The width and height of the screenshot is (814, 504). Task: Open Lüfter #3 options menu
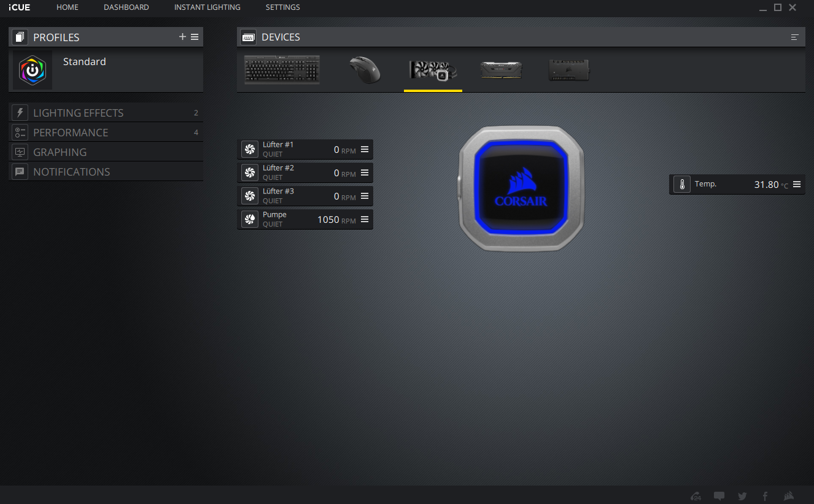[365, 196]
